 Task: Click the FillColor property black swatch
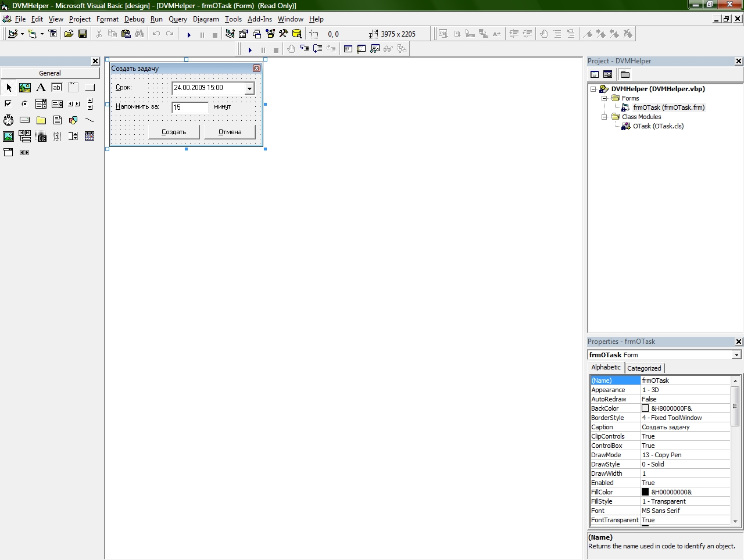point(645,492)
